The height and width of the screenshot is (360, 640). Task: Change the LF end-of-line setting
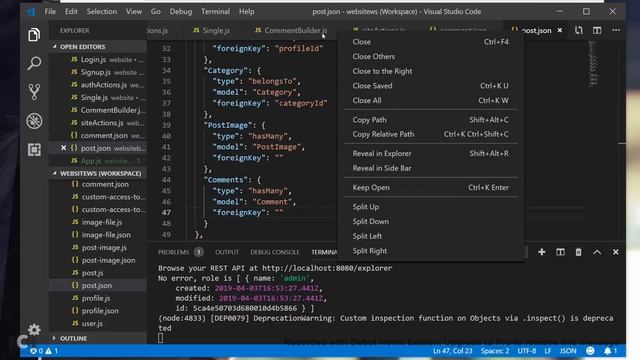(x=548, y=351)
